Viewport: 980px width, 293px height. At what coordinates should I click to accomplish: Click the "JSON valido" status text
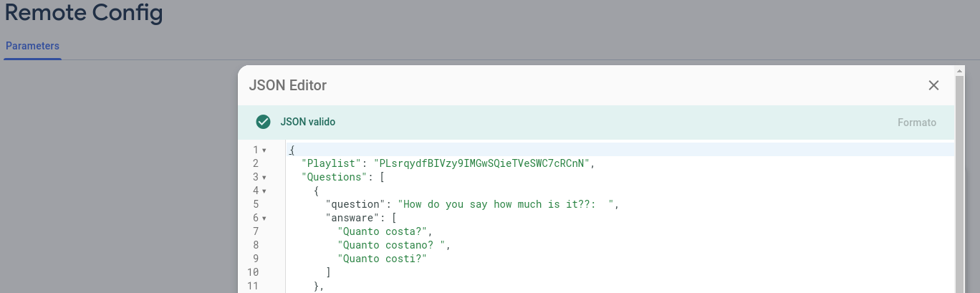(307, 123)
